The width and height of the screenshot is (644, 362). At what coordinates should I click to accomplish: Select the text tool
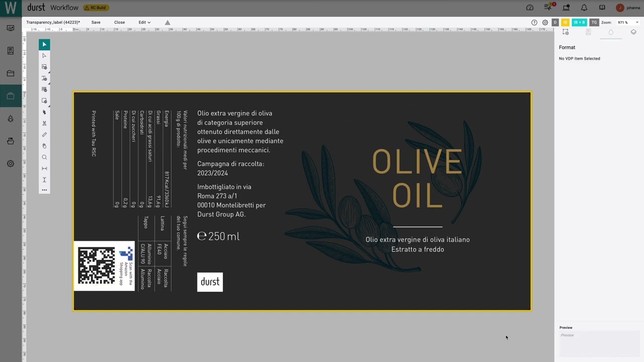44,78
